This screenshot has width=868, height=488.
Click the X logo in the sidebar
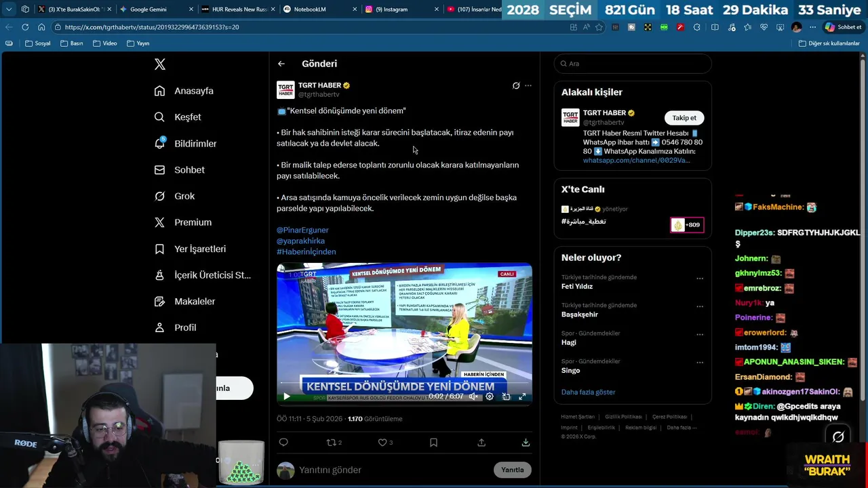pyautogui.click(x=160, y=64)
